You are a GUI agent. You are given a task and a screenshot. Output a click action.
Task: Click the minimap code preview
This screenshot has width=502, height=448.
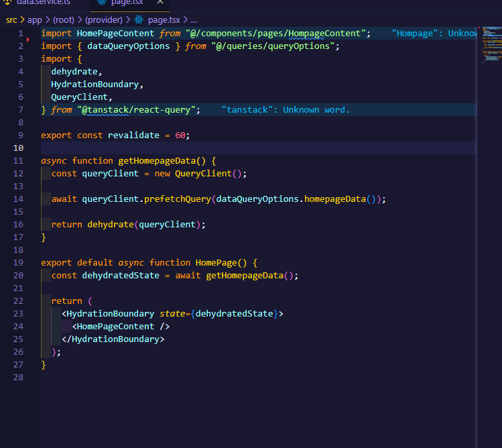[491, 45]
